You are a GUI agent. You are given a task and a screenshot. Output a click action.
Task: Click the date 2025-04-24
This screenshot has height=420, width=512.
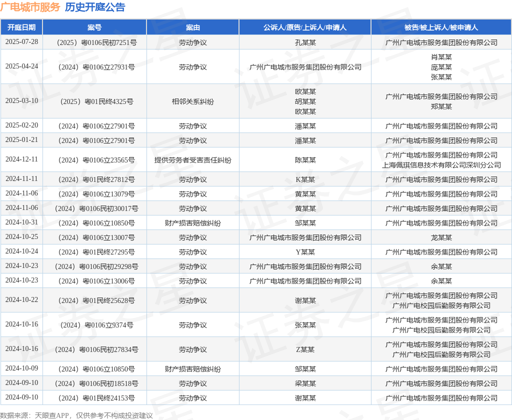(21, 66)
